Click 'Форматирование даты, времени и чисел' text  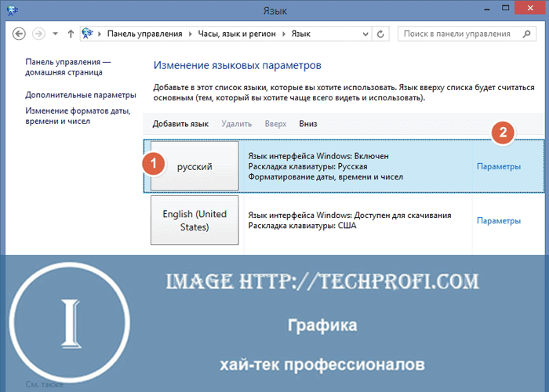(x=325, y=177)
